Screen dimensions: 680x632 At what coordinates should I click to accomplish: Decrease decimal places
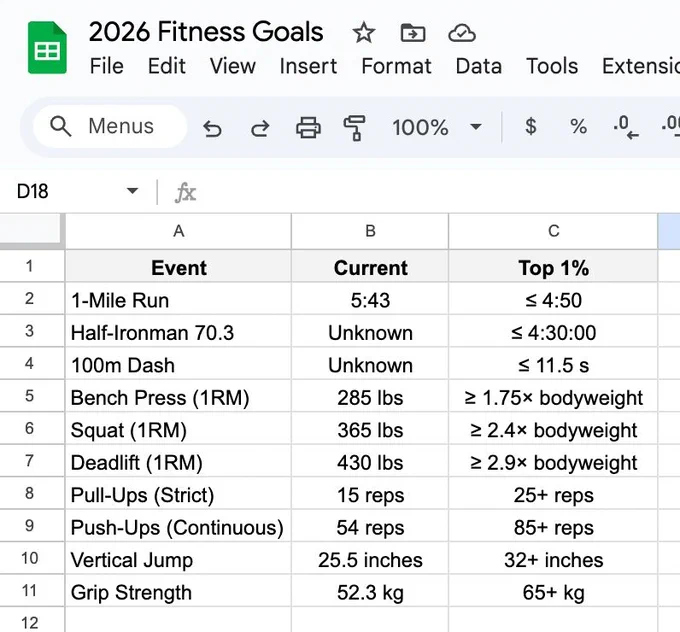626,128
